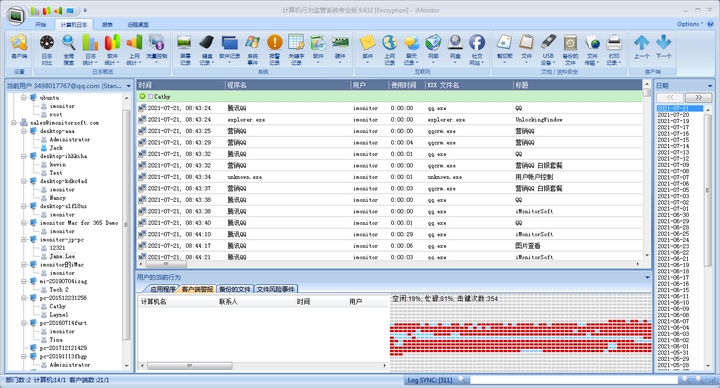Collapse the sales@imonitorsoft.com department node
The height and width of the screenshot is (388, 720).
coord(14,123)
